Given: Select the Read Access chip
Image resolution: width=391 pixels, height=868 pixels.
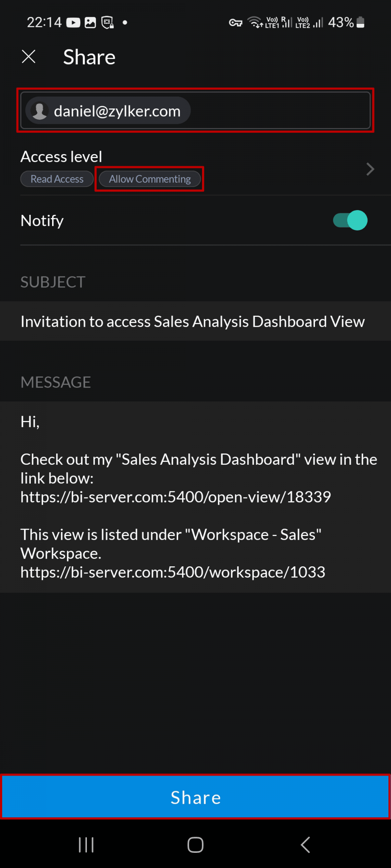Looking at the screenshot, I should point(57,179).
